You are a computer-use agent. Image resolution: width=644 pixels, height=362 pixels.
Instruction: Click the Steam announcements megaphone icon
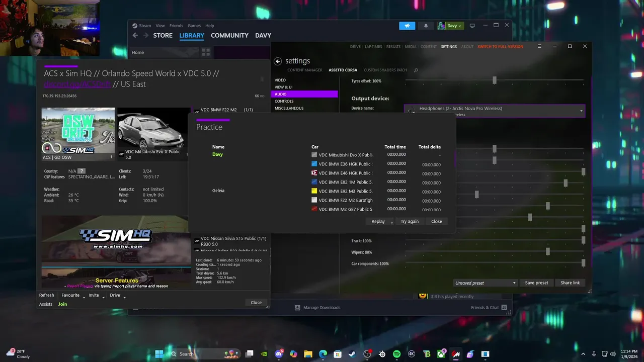click(407, 26)
